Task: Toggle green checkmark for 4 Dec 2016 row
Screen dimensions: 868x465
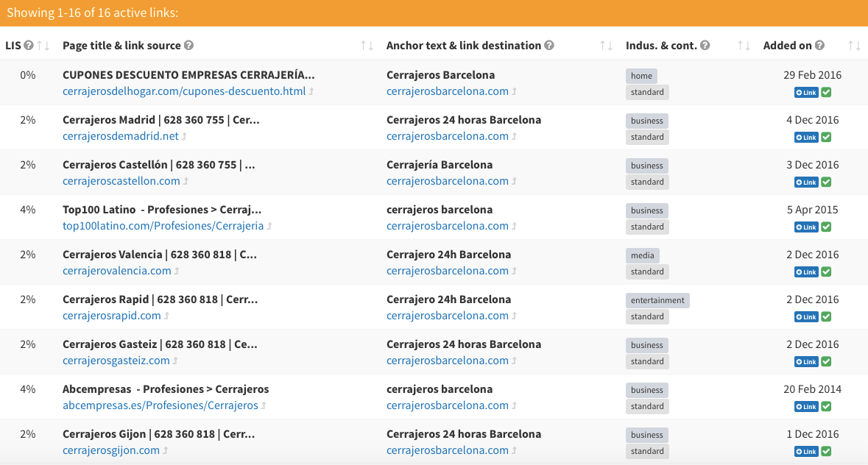Action: point(826,137)
